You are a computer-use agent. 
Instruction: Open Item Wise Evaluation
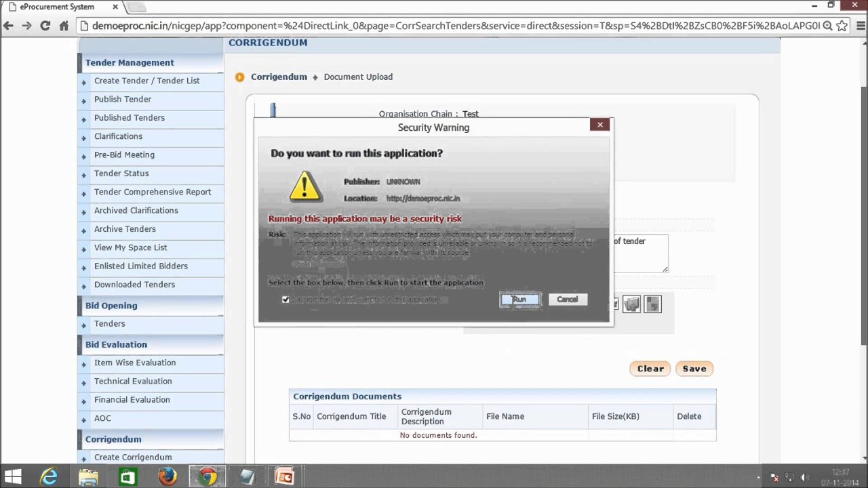(135, 363)
